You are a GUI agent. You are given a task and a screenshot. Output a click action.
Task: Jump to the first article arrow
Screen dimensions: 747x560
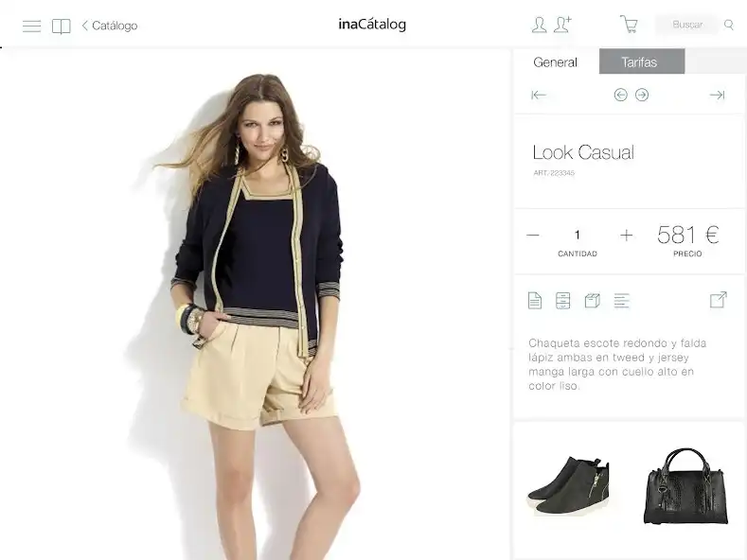(539, 96)
